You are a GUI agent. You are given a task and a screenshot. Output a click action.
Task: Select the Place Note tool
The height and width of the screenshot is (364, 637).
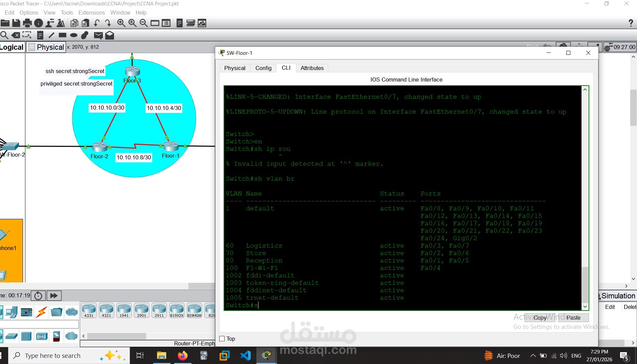[40, 35]
